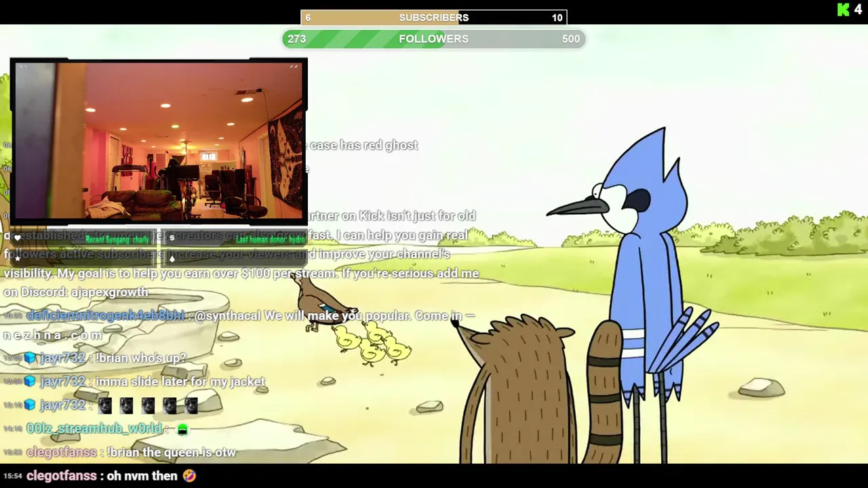Viewport: 868px width, 488px height.
Task: Click the dollar S icon beside the donor label
Action: pos(172,238)
